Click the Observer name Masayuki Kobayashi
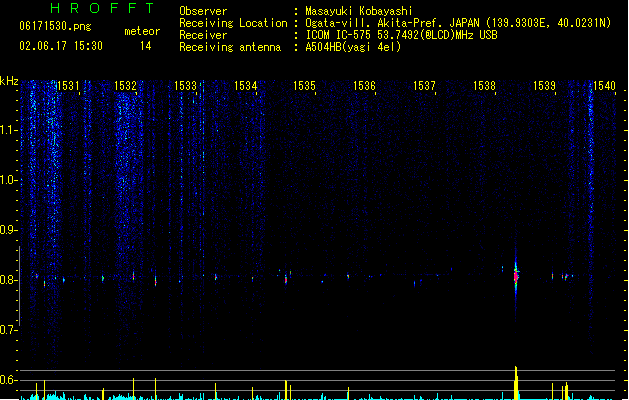Screen dimensions: 629x400 point(359,11)
